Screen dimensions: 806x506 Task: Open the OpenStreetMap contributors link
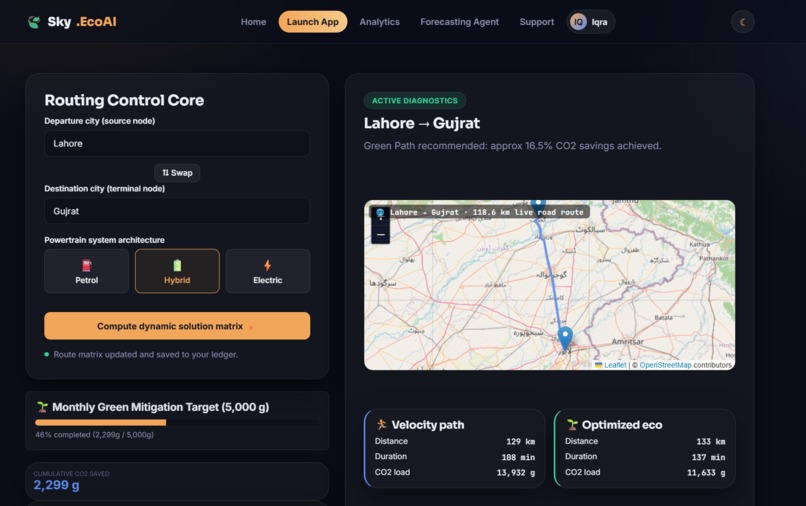point(665,365)
